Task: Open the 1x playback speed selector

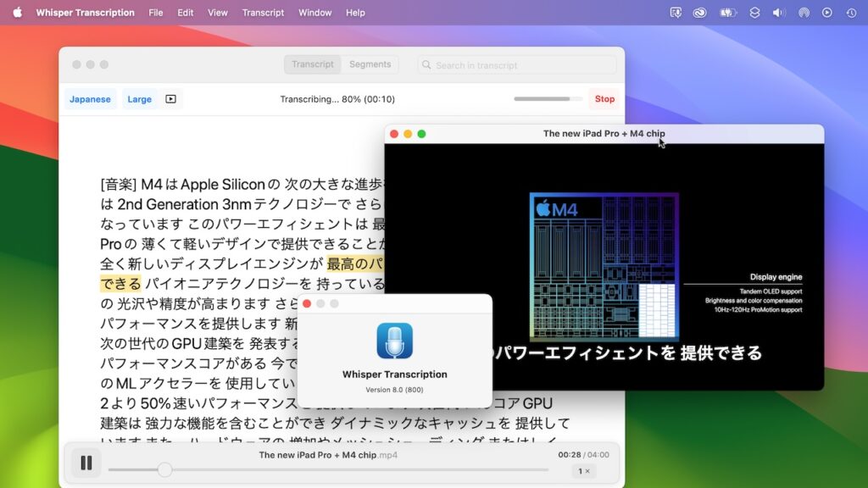Action: tap(583, 470)
